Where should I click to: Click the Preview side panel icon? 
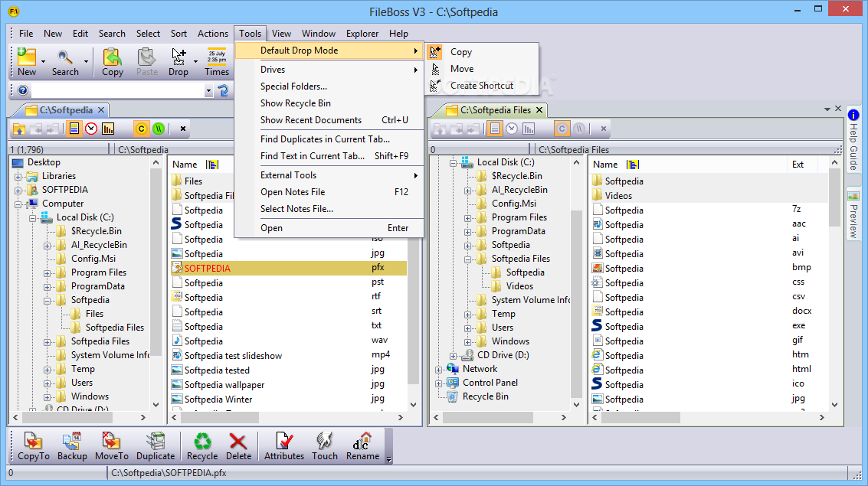point(853,196)
